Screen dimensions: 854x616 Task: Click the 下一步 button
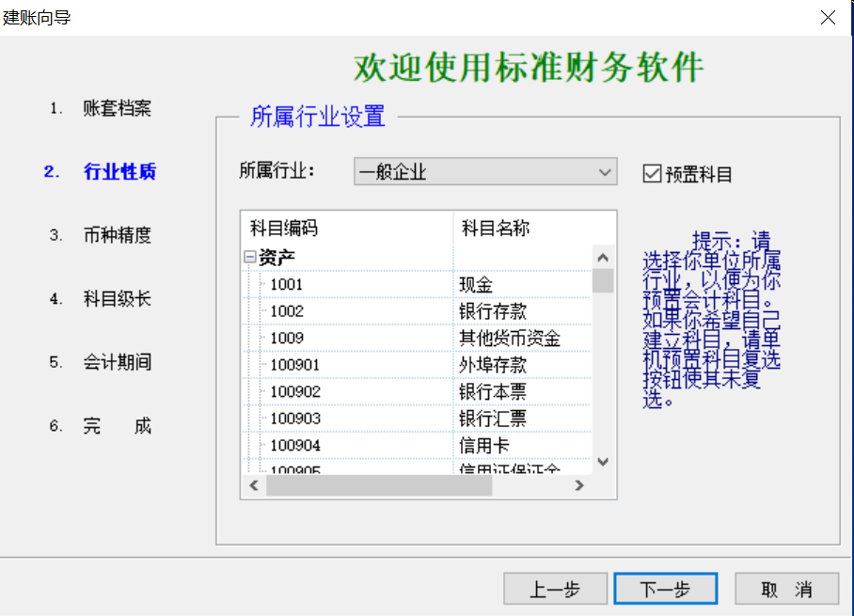[x=665, y=589]
